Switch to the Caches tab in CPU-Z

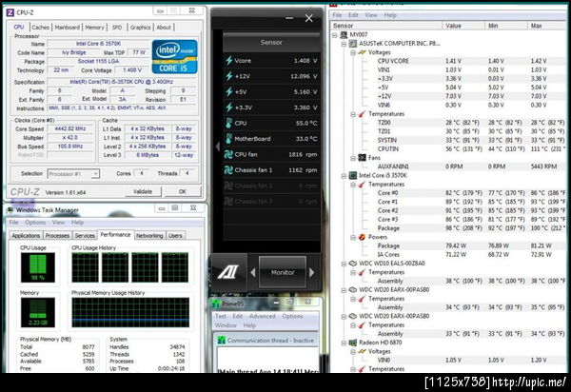point(40,28)
